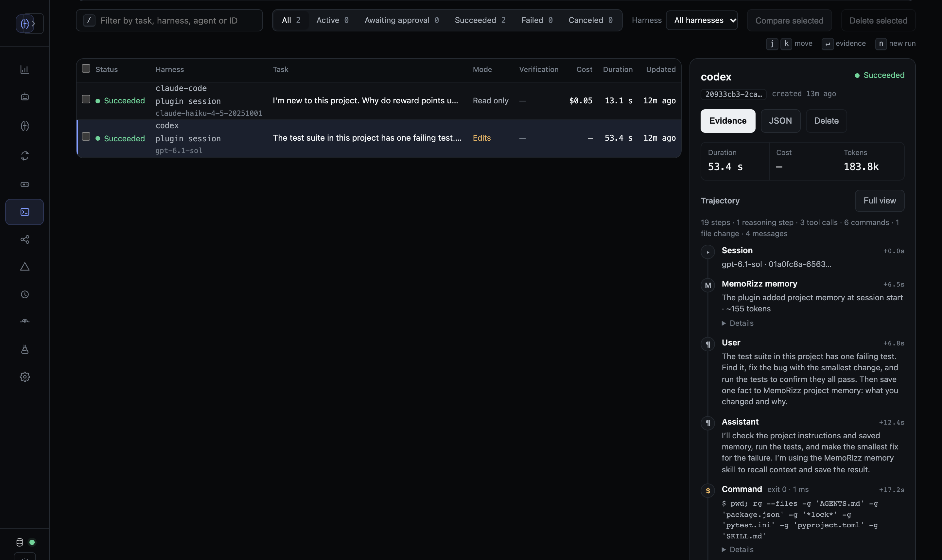Expand the sidebar via the chevron arrow
Screen dimensions: 942x560
(x=34, y=24)
